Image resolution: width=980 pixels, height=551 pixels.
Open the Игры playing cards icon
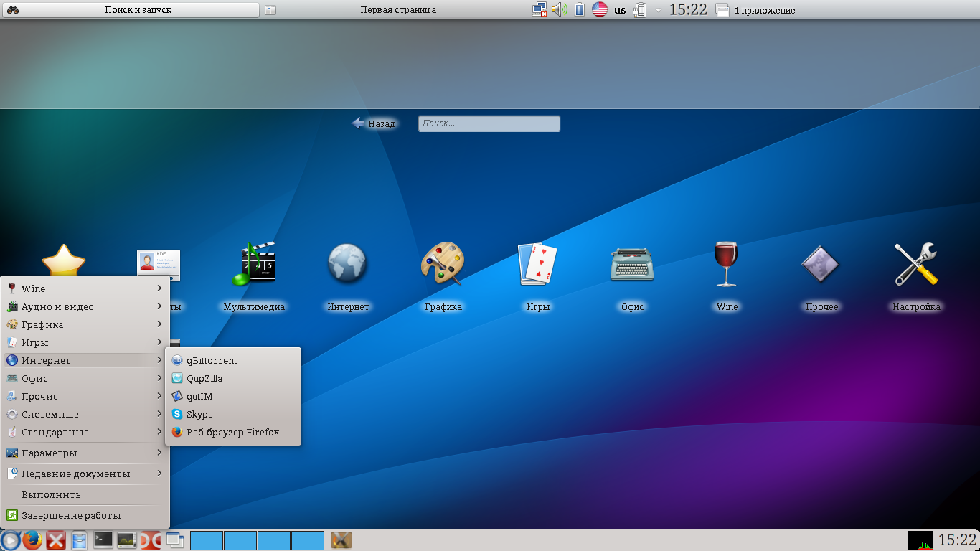point(537,264)
